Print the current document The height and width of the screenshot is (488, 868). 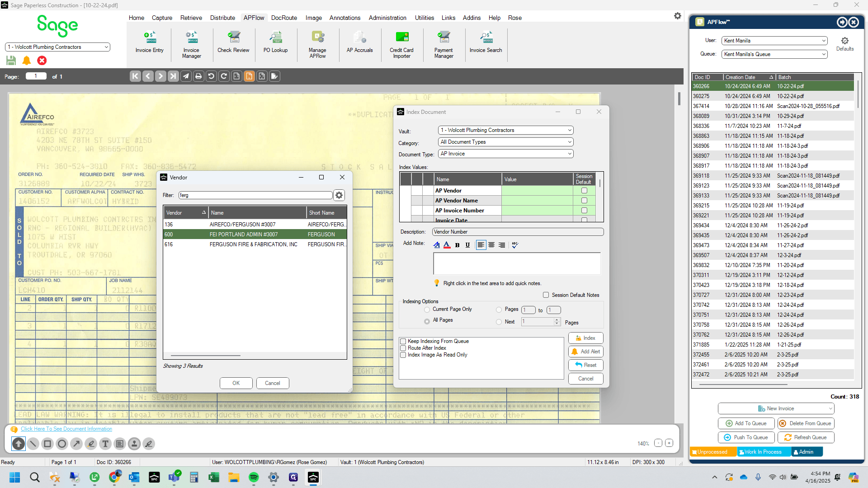click(x=198, y=76)
